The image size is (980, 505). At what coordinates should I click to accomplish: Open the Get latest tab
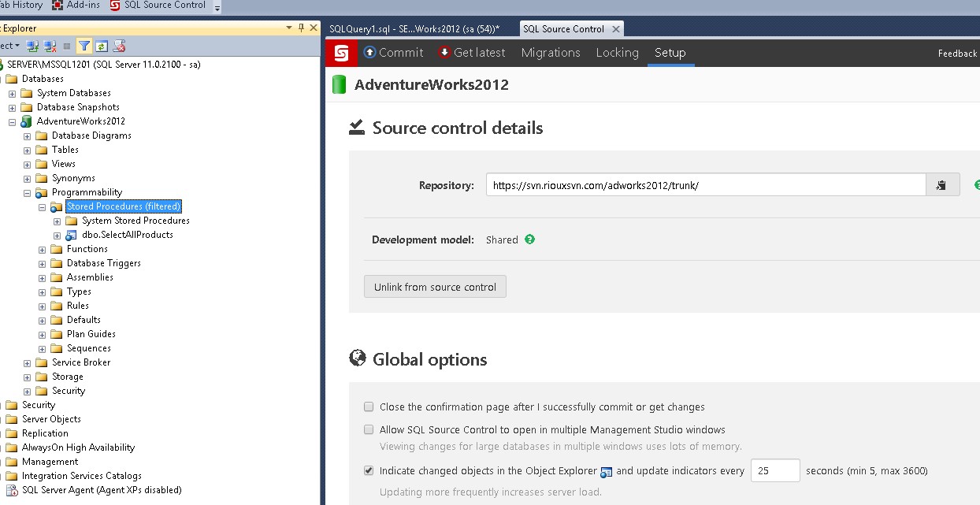coord(471,53)
